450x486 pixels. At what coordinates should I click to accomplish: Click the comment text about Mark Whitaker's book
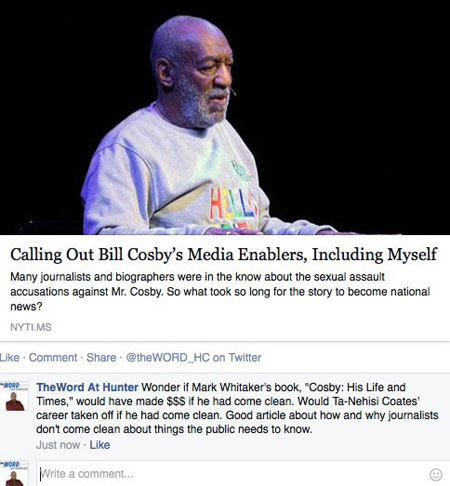(x=237, y=408)
